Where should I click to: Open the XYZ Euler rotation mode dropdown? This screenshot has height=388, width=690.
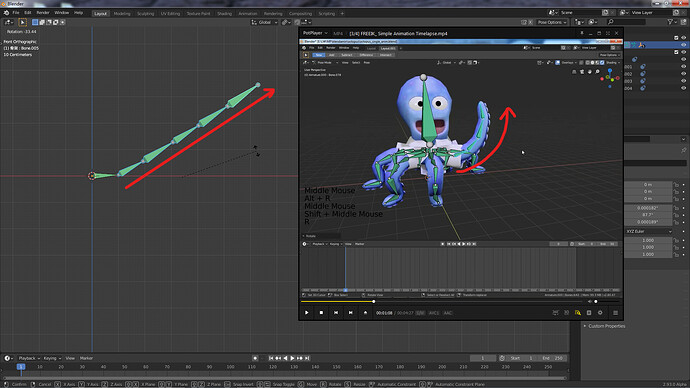[x=649, y=231]
